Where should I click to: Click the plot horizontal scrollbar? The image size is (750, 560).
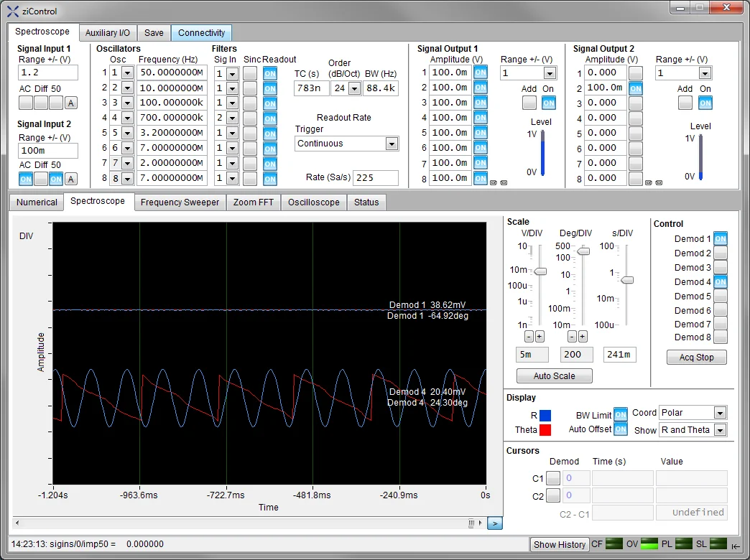pos(250,523)
